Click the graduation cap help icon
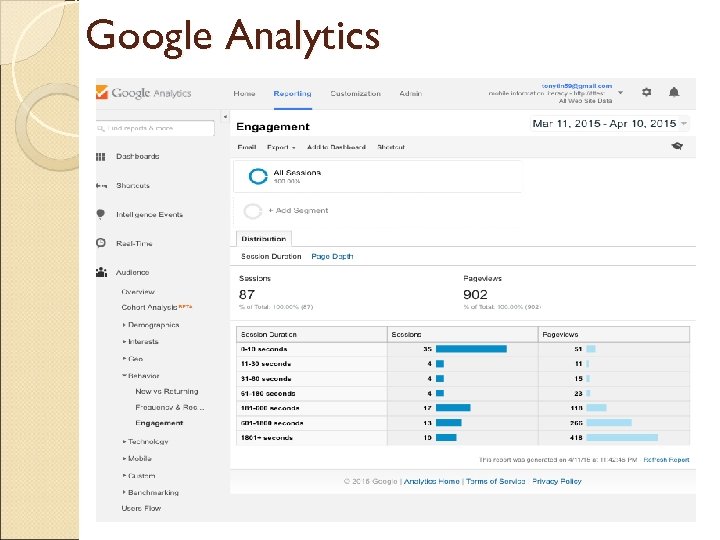Screen dimensions: 720x540 click(677, 147)
